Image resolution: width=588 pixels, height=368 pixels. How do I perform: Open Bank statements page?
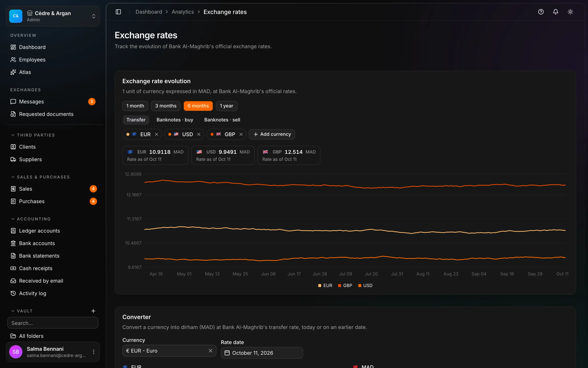pos(53,256)
